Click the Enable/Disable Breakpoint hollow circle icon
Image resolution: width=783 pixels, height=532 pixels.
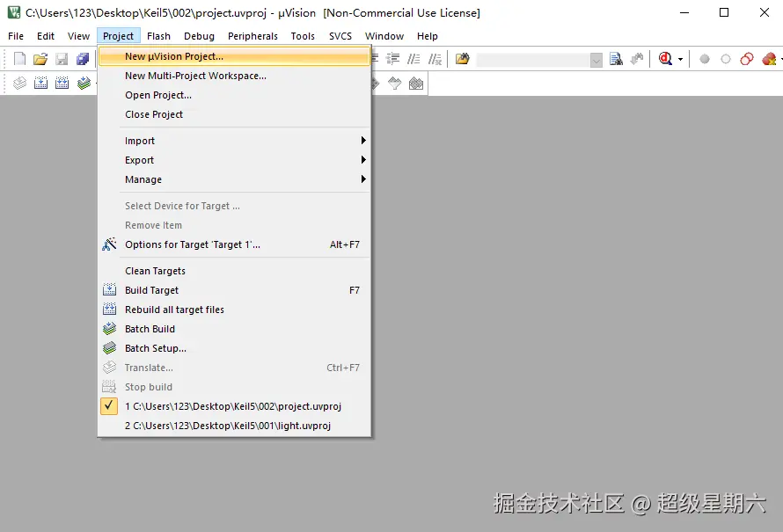click(x=726, y=60)
